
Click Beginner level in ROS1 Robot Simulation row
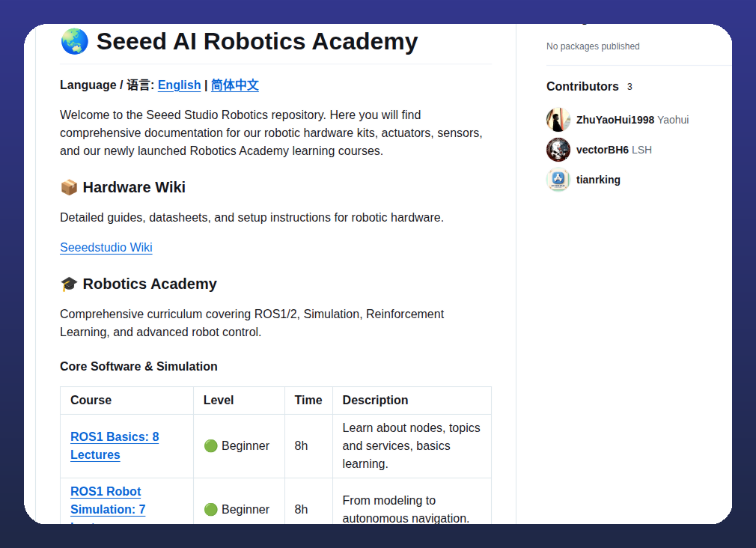(246, 509)
